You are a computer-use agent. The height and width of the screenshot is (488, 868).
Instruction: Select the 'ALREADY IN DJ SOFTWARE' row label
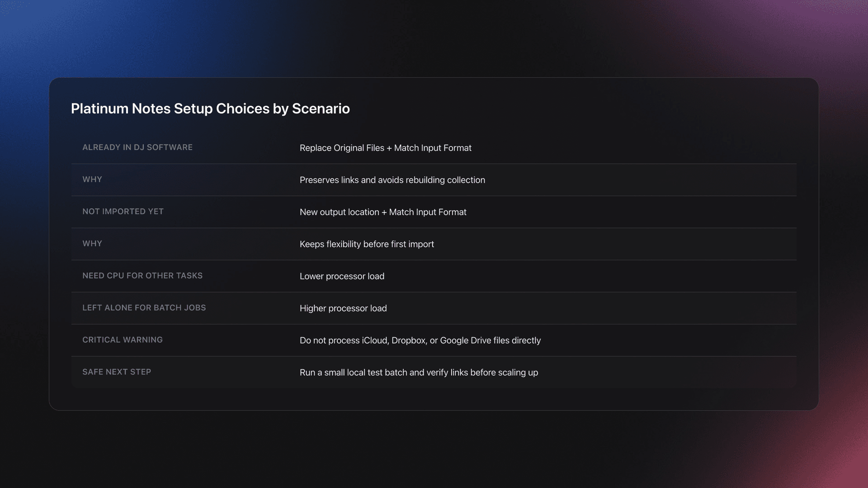click(137, 147)
